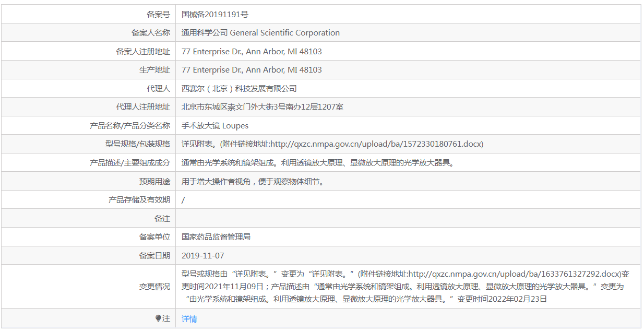The height and width of the screenshot is (331, 644).
Task: Click the filing date 2019-11-07
Action: [x=202, y=255]
